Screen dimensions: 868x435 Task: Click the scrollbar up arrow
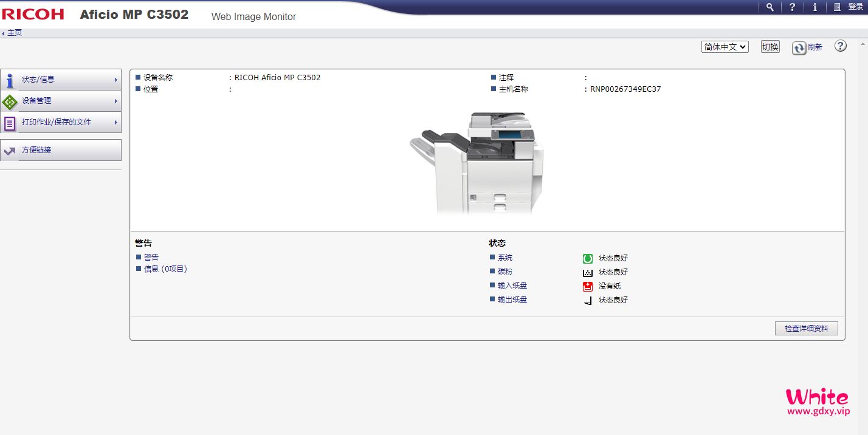tap(862, 45)
